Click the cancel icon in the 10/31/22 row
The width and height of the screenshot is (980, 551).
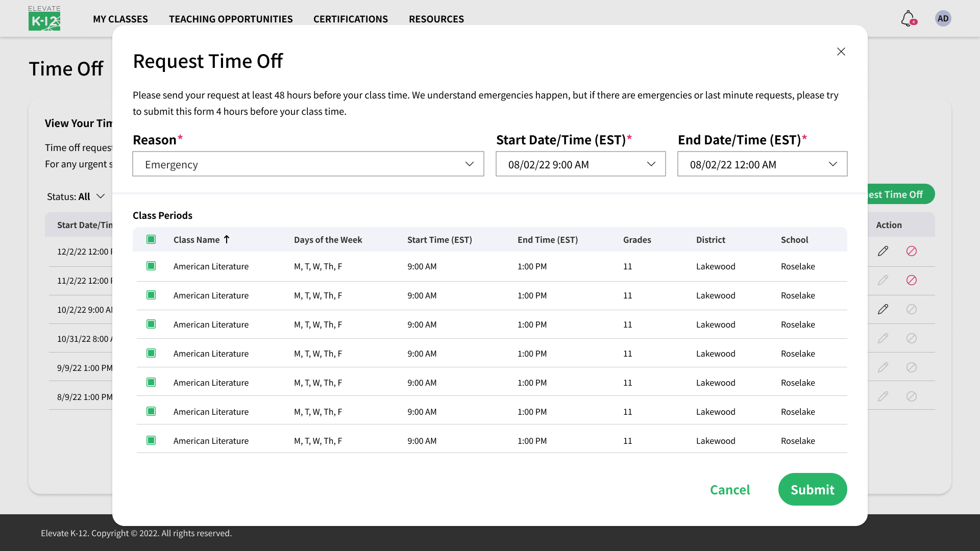coord(912,338)
